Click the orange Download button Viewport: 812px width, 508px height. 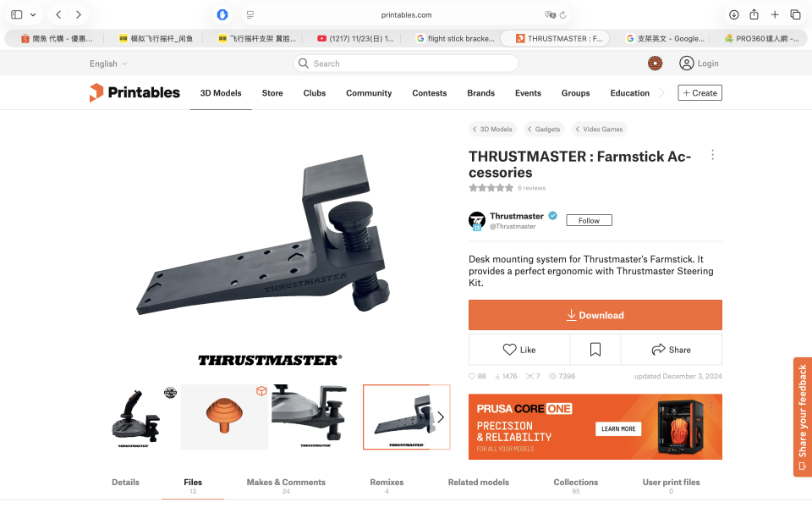click(595, 315)
